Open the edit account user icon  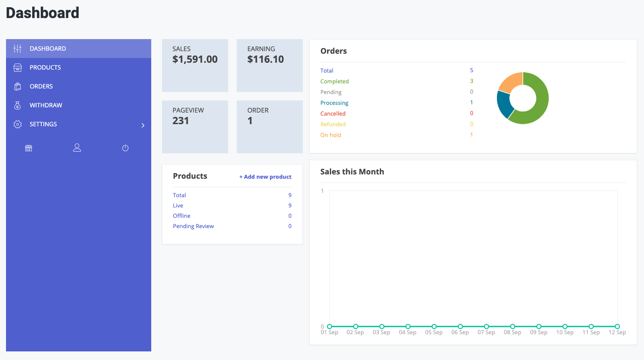click(77, 148)
